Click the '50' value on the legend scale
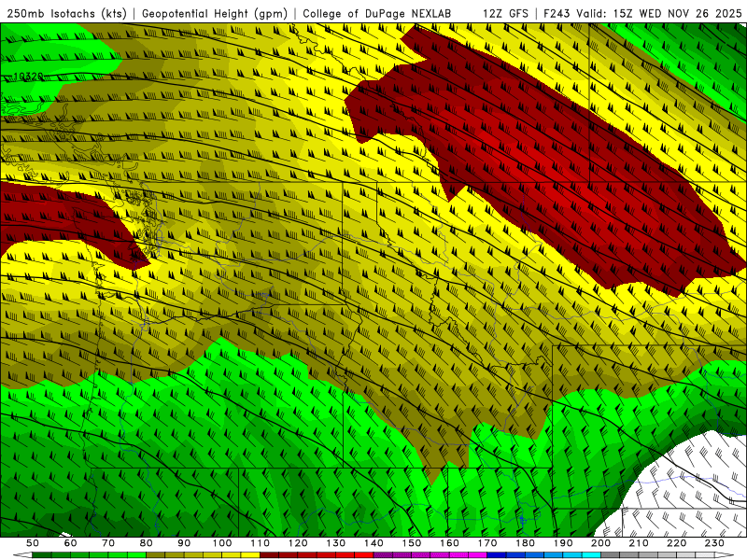 point(33,543)
